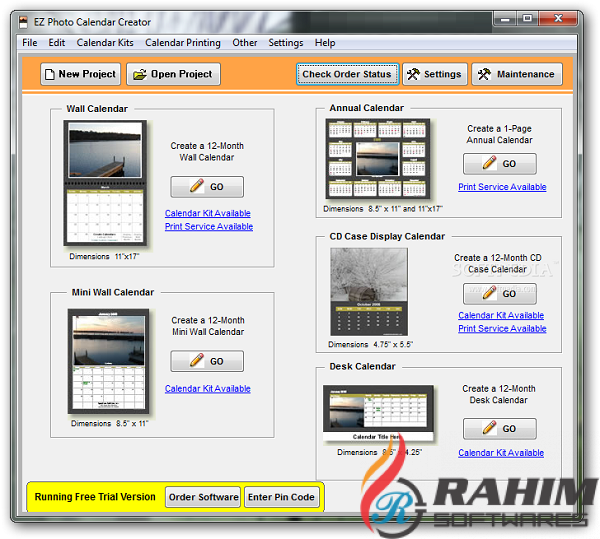The width and height of the screenshot is (600, 539).
Task: Click 'Running Free Trial Version' text
Action: click(95, 497)
